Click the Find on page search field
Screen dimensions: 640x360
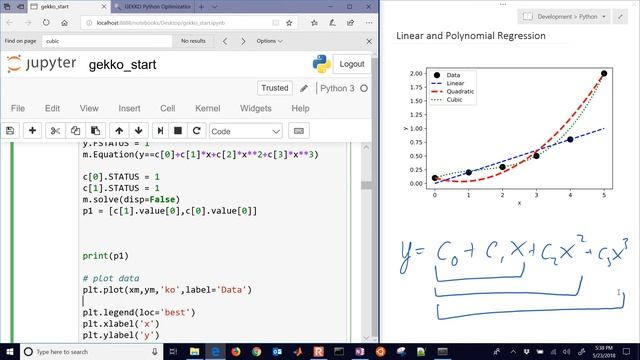[x=107, y=41]
